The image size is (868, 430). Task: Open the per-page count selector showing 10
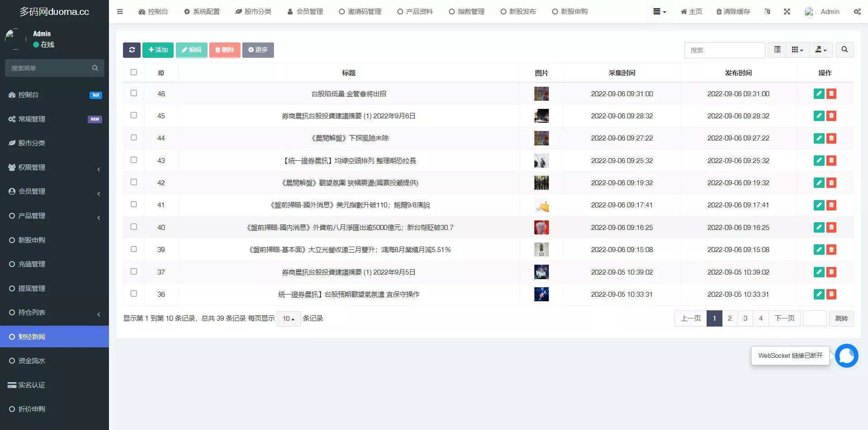(288, 318)
